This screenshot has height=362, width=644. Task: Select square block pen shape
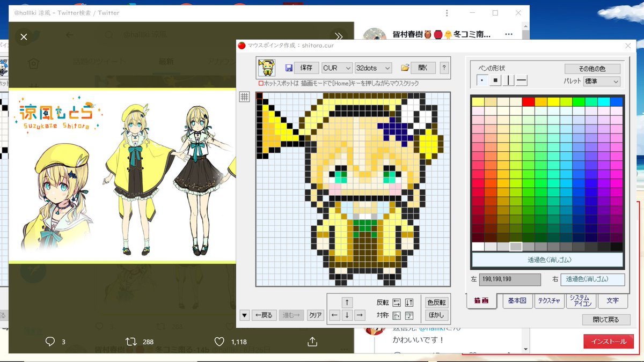(x=496, y=80)
